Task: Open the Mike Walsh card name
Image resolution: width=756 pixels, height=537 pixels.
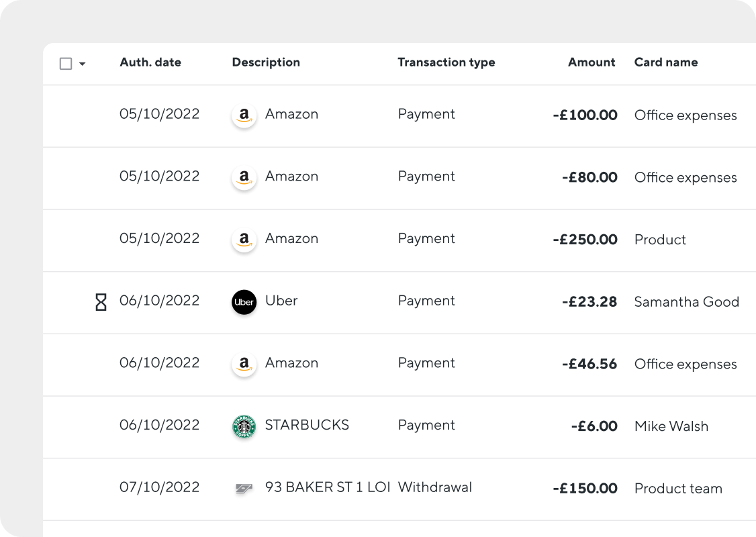Action: click(671, 426)
